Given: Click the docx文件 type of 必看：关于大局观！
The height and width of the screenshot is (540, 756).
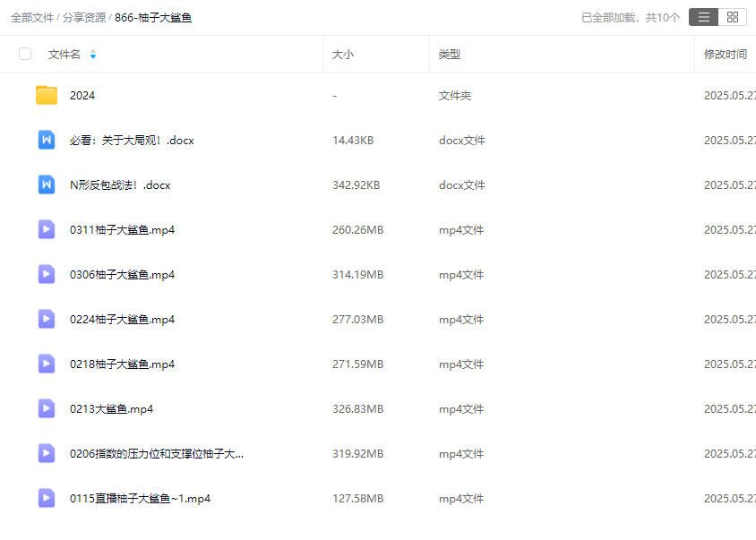Looking at the screenshot, I should click(x=461, y=141).
